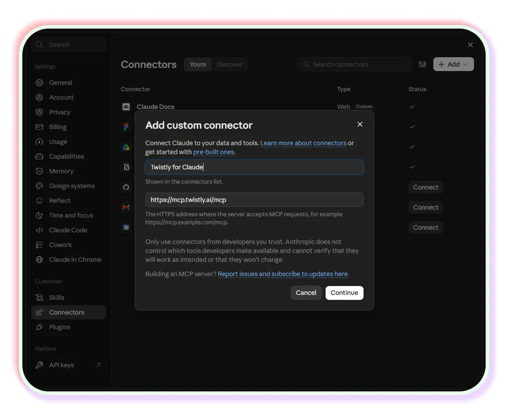Screen dimensions: 508x420
Task: Click the Cowork checklist icon
Action: [39, 245]
